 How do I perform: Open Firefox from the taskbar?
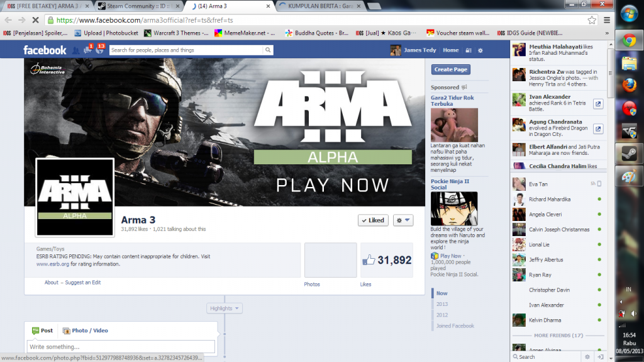pyautogui.click(x=629, y=86)
